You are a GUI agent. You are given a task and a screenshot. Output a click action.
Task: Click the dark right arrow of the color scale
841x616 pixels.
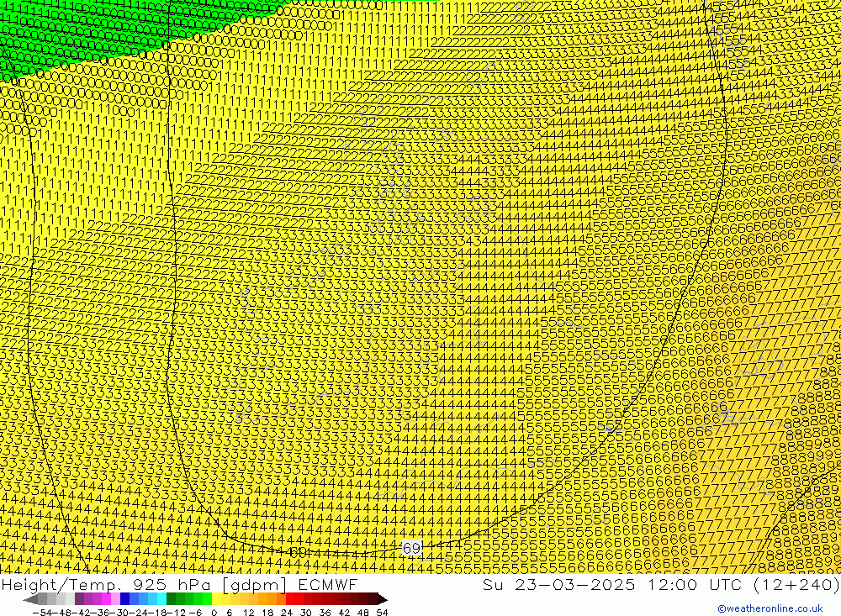pyautogui.click(x=383, y=599)
